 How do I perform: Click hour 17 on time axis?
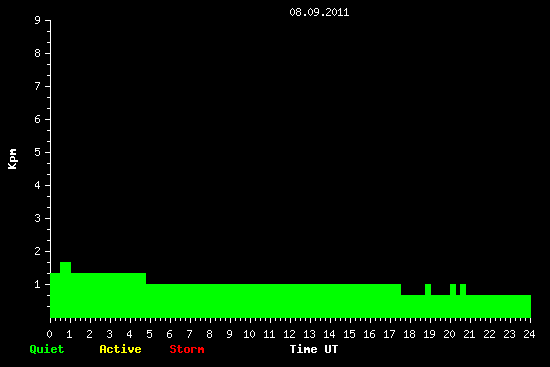click(x=389, y=334)
